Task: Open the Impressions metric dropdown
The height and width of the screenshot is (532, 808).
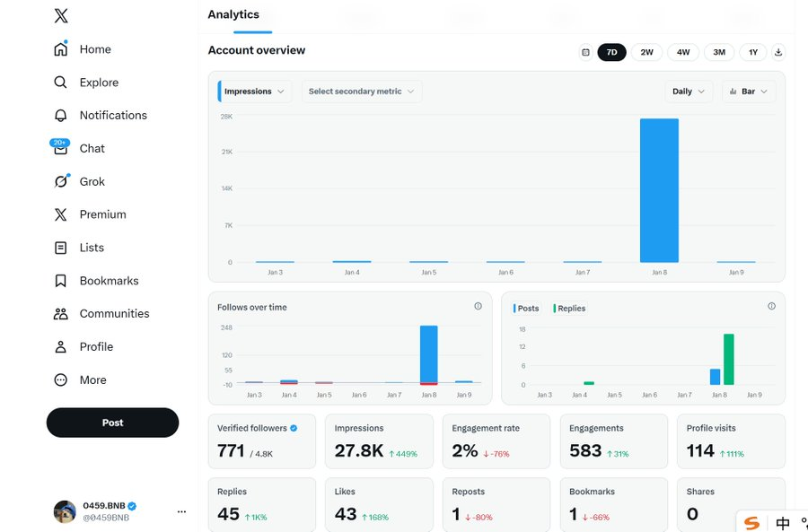Action: pyautogui.click(x=255, y=92)
